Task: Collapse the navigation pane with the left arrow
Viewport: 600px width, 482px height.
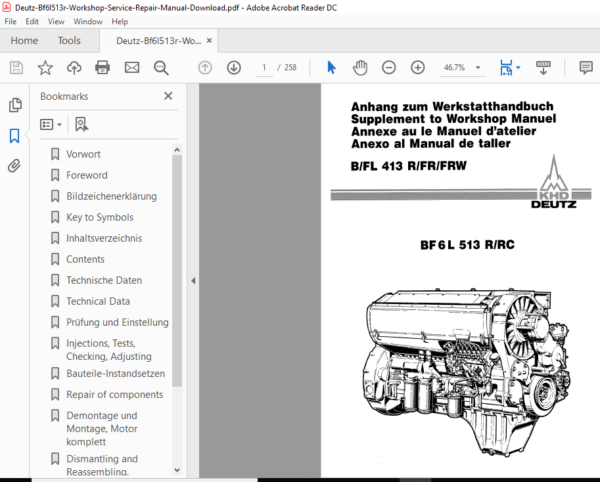Action: pyautogui.click(x=193, y=281)
